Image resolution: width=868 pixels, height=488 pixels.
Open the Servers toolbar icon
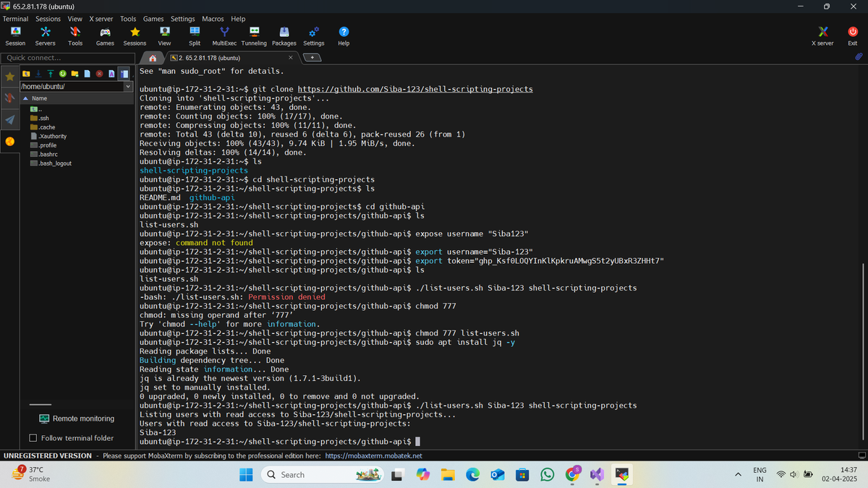click(x=45, y=36)
